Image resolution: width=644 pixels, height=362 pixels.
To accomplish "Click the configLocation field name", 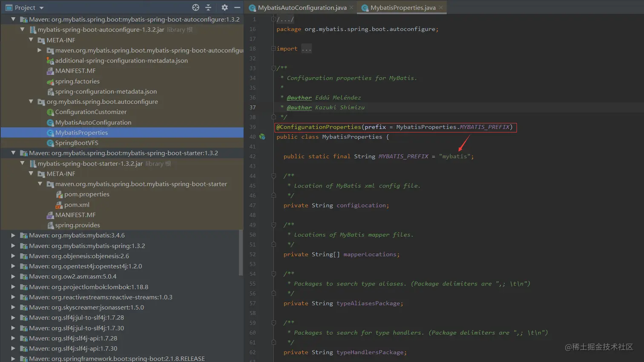I will [361, 205].
